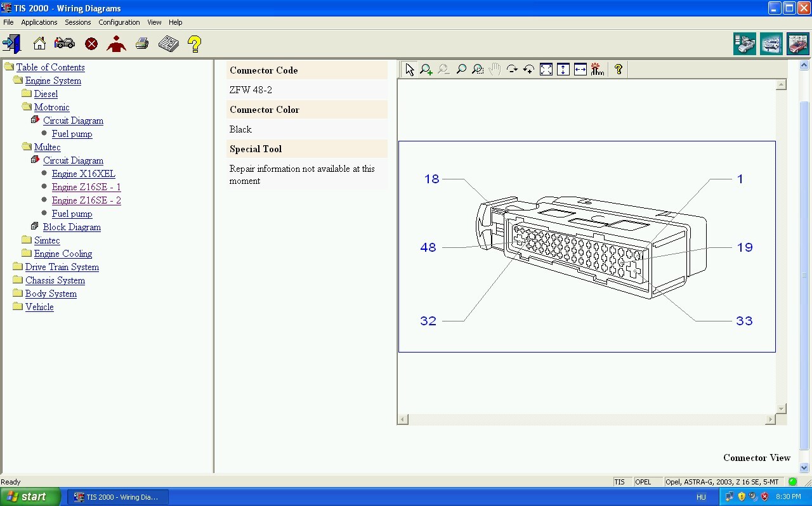Image resolution: width=812 pixels, height=506 pixels.
Task: Click the ZFW 48-2 connector code value
Action: (251, 90)
